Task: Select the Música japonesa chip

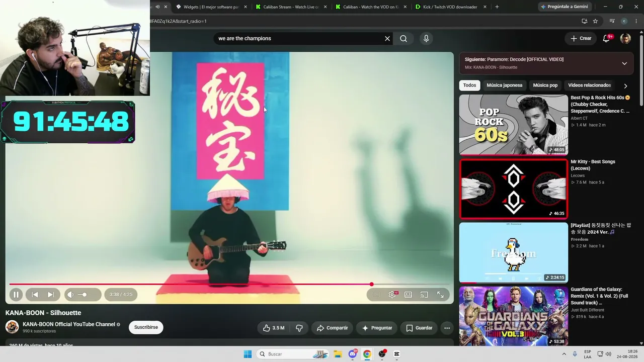Action: (x=505, y=85)
